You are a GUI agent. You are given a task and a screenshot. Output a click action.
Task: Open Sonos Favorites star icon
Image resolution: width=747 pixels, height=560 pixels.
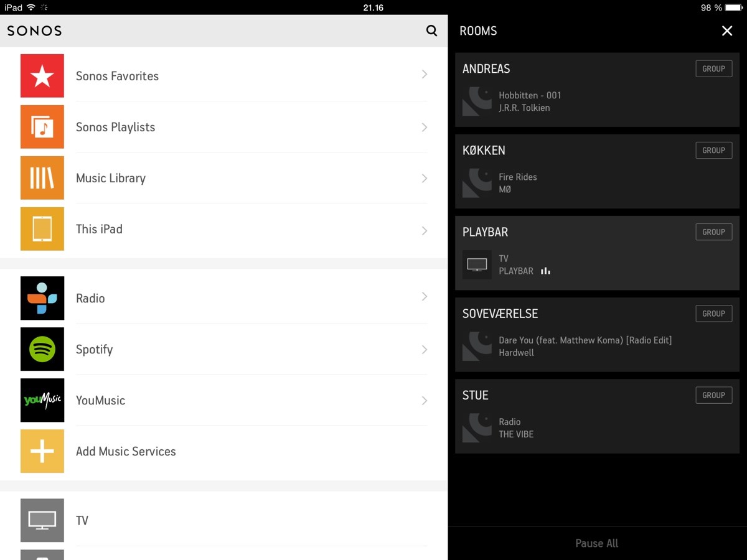pos(42,76)
